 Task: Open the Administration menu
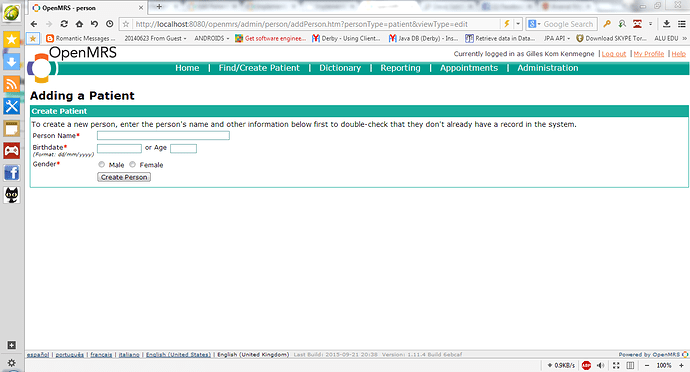click(547, 68)
